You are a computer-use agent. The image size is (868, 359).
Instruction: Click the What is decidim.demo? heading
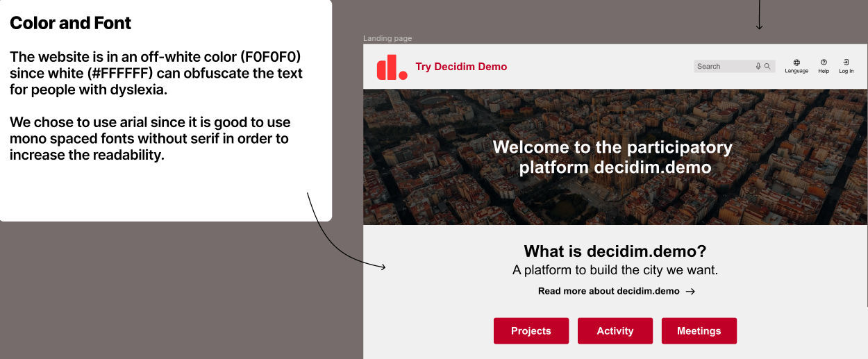(615, 251)
